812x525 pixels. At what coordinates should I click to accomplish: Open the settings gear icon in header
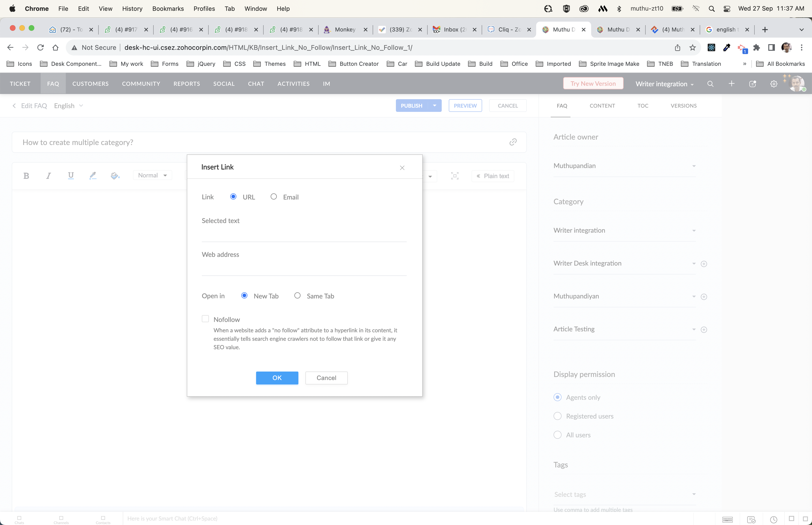773,84
